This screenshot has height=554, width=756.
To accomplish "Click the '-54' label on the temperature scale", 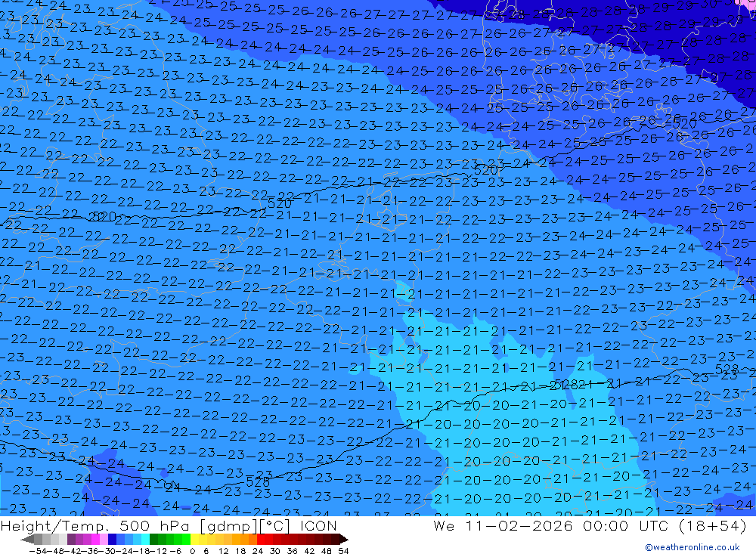I will [x=38, y=551].
